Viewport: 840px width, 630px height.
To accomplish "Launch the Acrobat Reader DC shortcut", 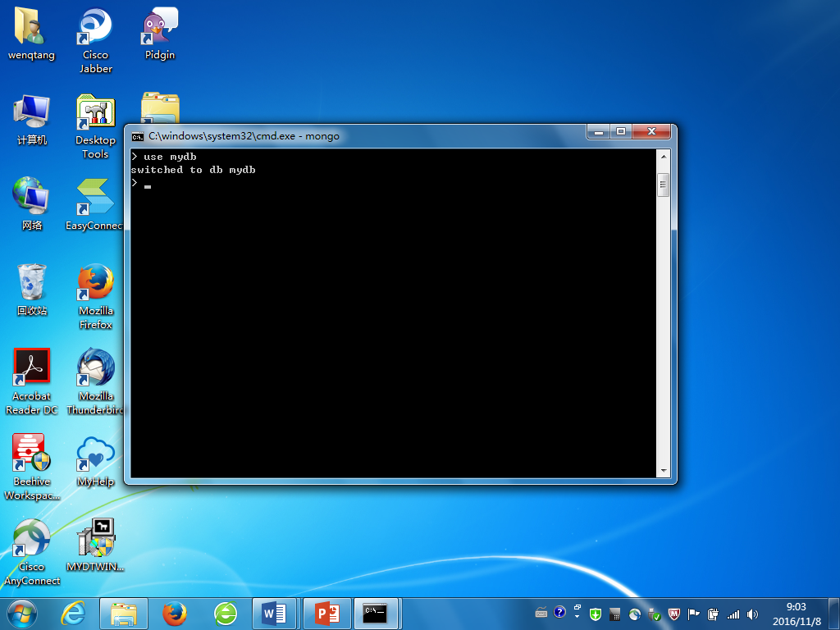I will pos(32,381).
